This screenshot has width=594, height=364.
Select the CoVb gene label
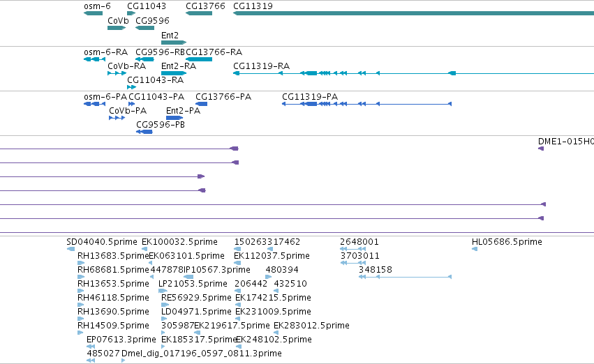pos(118,21)
